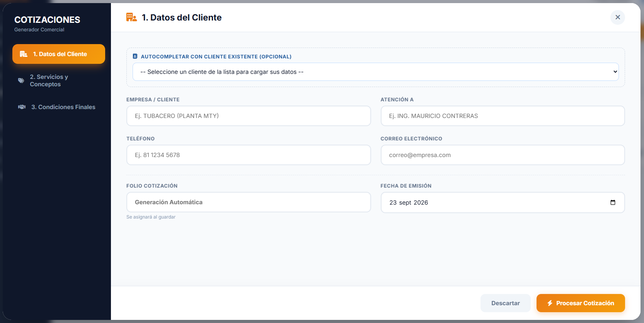Switch to step 2. Servicios y Conceptos

59,80
